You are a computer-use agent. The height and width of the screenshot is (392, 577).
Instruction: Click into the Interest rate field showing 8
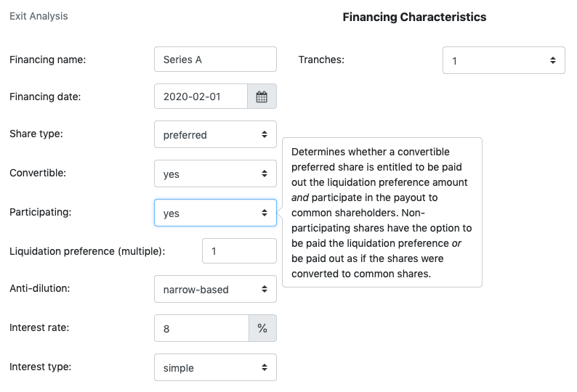(x=201, y=328)
